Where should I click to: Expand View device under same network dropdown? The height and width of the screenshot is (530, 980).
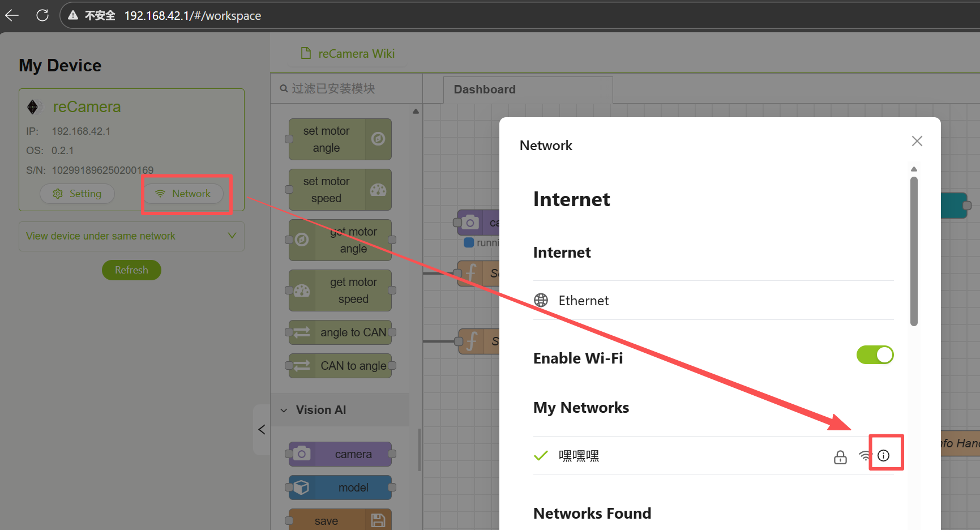(x=131, y=236)
